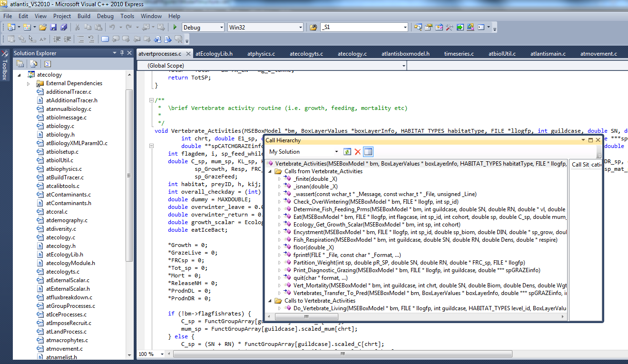Toggle auto-hide pin on Solution Explorer
The image size is (628, 364).
(x=122, y=53)
